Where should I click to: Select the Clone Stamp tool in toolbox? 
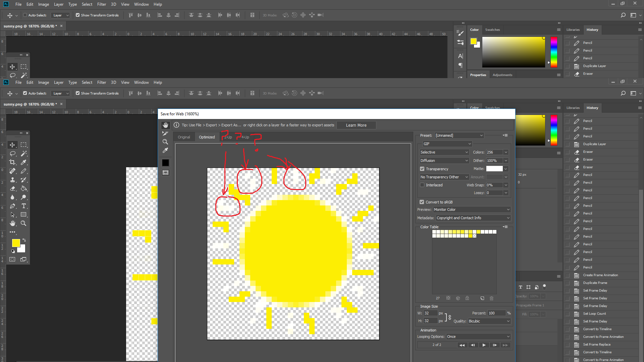click(12, 180)
